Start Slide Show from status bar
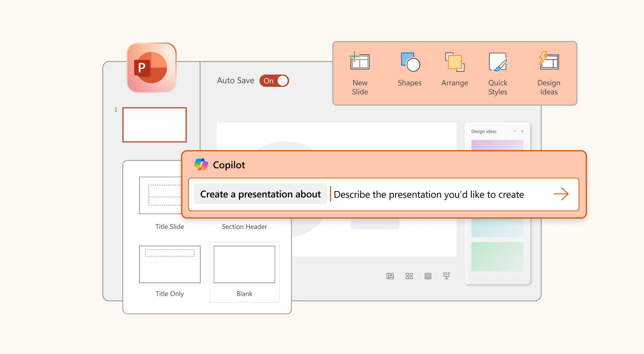The height and width of the screenshot is (354, 644). tap(446, 276)
